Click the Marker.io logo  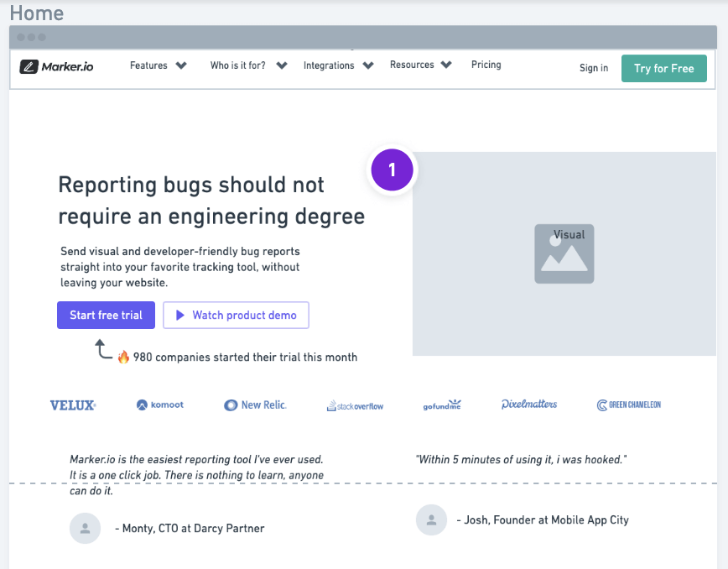(56, 65)
